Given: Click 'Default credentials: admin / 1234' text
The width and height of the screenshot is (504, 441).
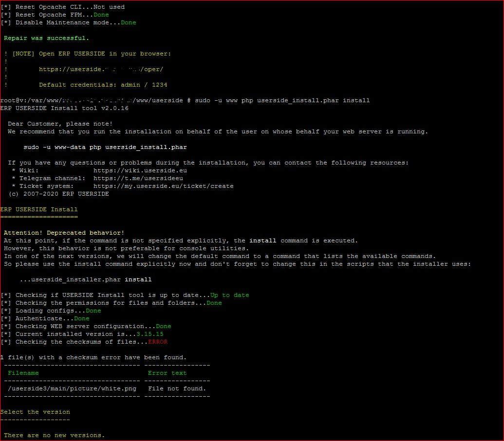Looking at the screenshot, I should pos(103,85).
